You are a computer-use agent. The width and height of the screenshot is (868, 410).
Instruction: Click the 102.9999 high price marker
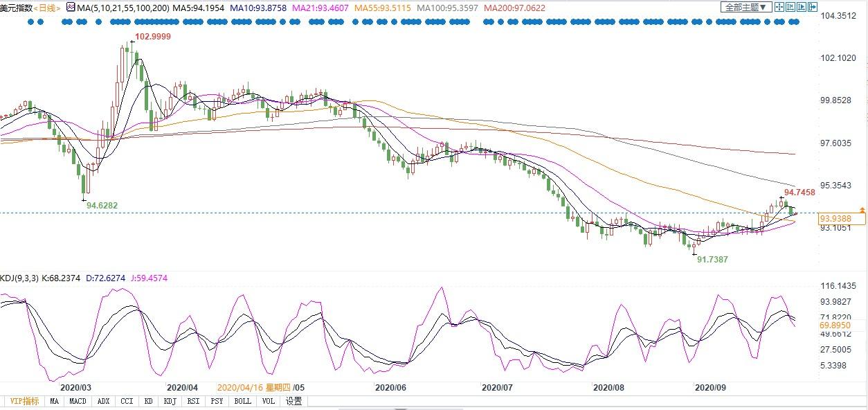(x=154, y=36)
